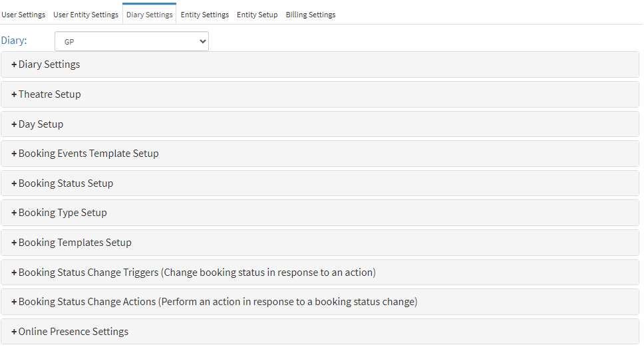Expand the Day Setup section header
This screenshot has width=644, height=347.
click(x=41, y=124)
